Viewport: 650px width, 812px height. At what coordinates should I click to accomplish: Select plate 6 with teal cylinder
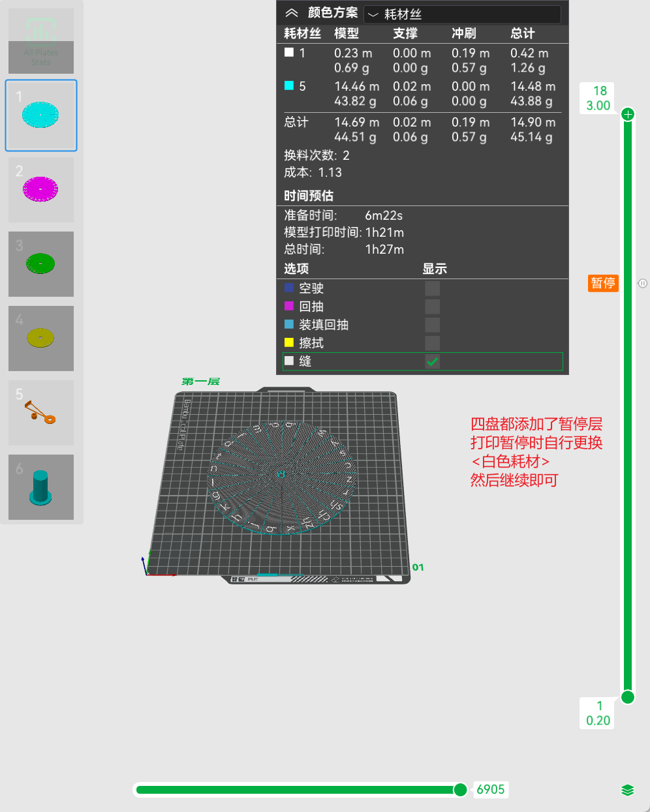(x=41, y=487)
